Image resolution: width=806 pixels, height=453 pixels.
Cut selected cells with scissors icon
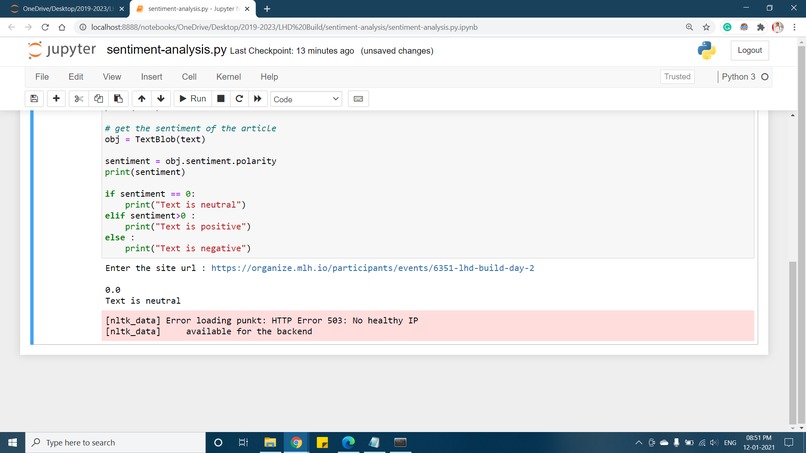(79, 99)
